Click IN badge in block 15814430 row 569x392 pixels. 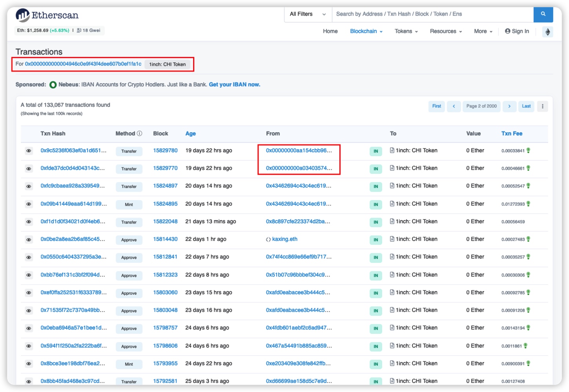click(x=376, y=240)
